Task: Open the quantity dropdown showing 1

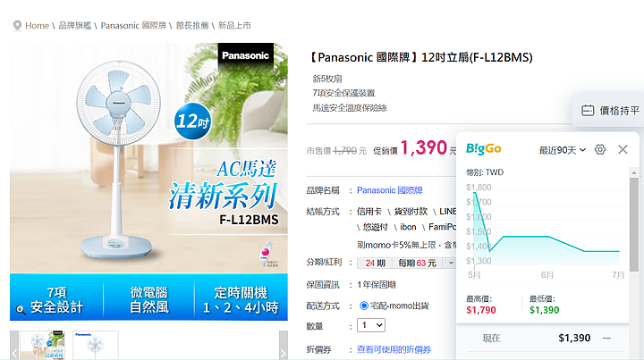Action: (371, 325)
